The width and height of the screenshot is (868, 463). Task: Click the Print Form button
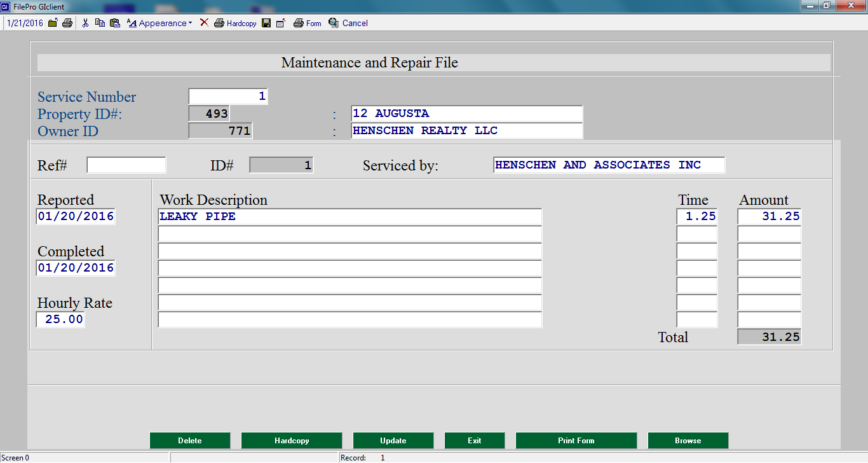(x=576, y=441)
